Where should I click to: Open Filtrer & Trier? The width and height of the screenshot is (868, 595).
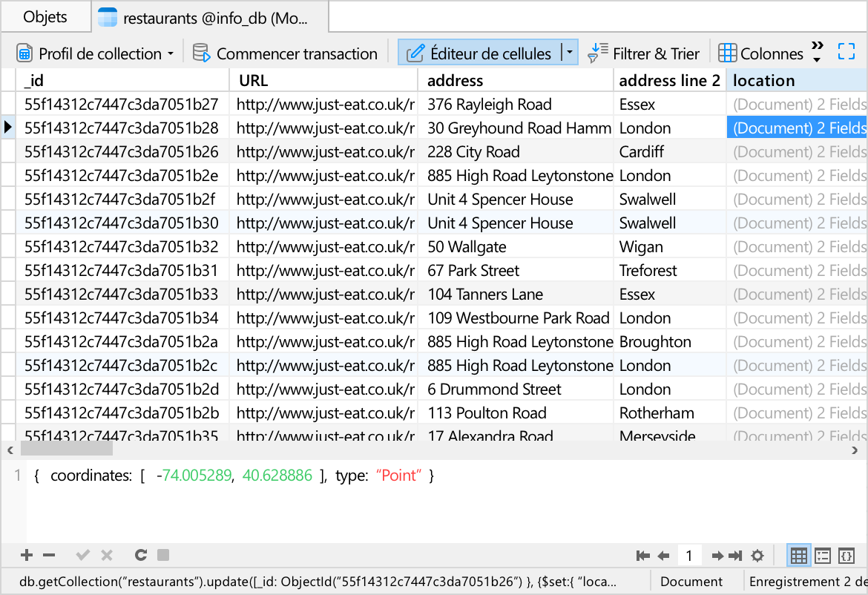[644, 53]
